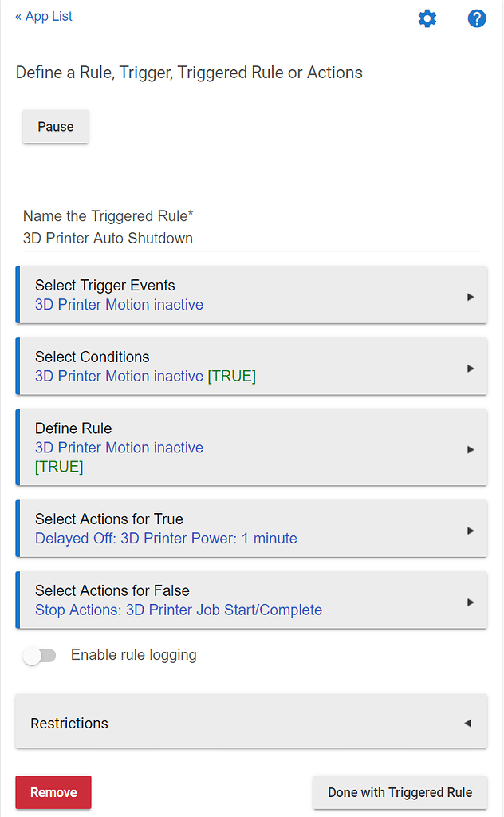The image size is (504, 817).
Task: Open the Select Trigger Events heading
Action: tap(105, 286)
